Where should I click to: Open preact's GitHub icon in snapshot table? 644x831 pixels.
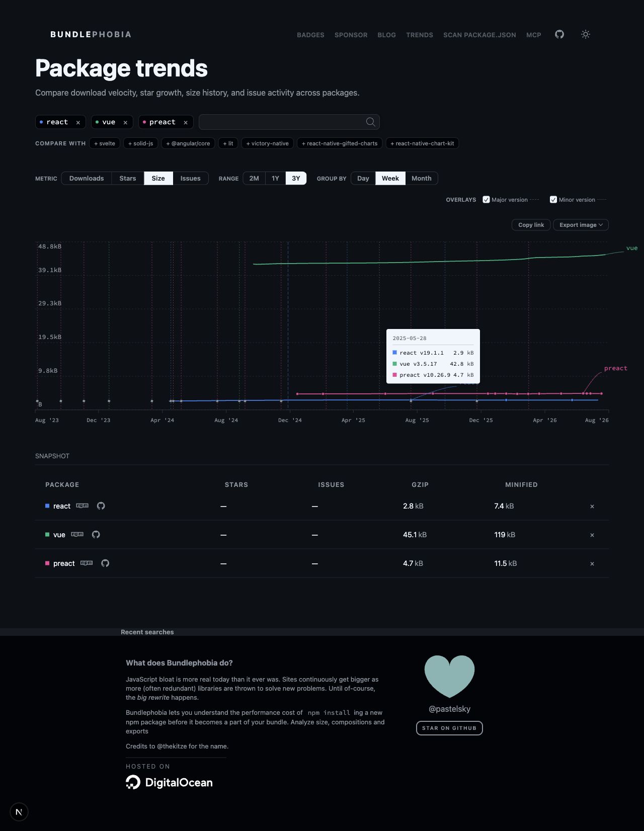click(105, 563)
